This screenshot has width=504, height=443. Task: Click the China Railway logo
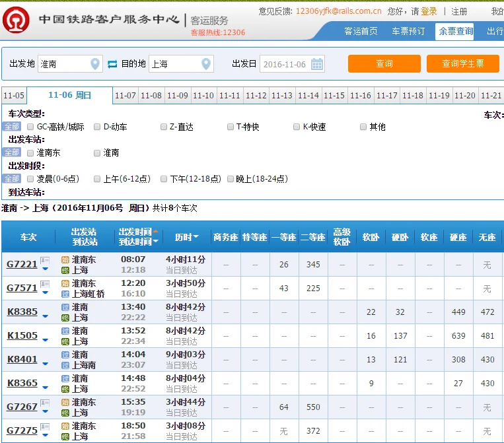[16, 20]
